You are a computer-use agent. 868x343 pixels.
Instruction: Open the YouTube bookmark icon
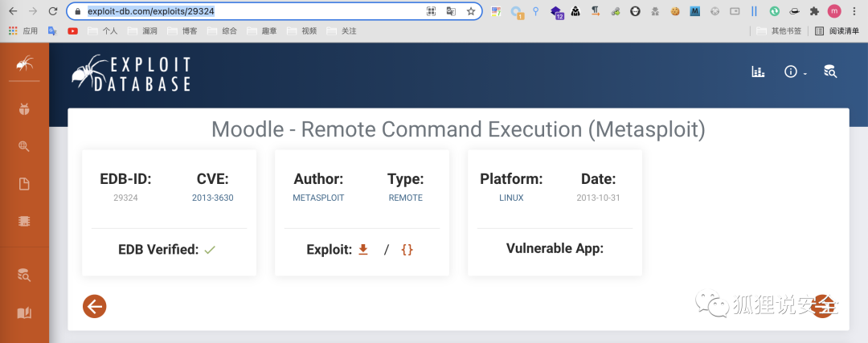[72, 31]
